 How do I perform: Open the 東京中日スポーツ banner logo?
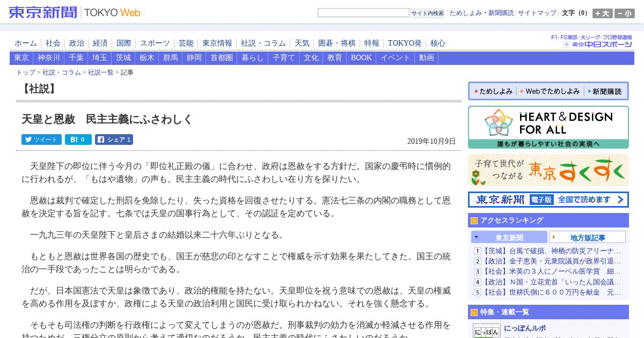[x=598, y=44]
